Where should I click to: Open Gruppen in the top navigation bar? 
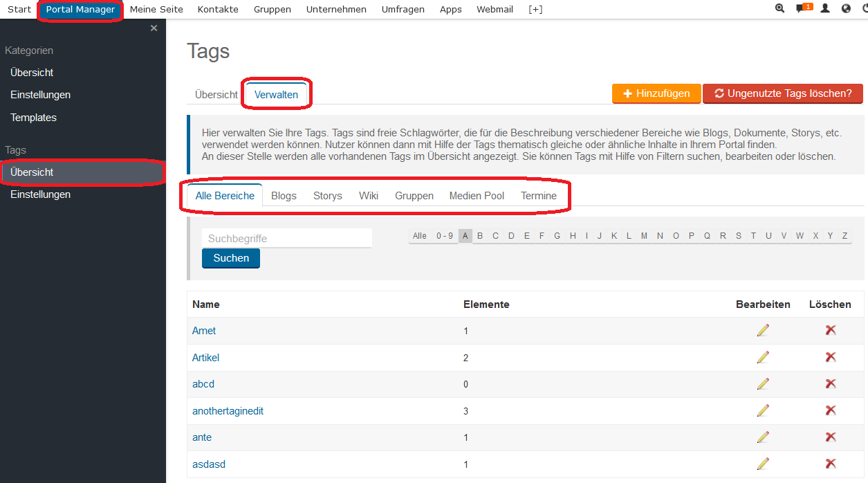click(273, 9)
